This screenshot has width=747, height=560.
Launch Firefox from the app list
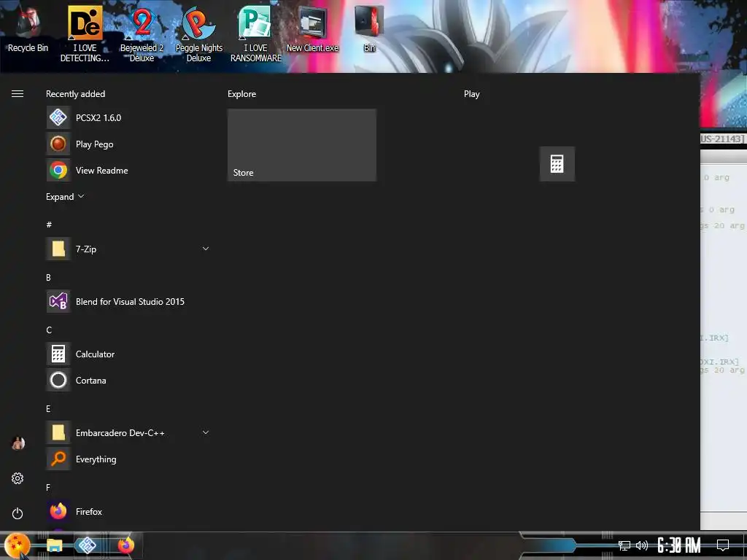[x=128, y=511]
